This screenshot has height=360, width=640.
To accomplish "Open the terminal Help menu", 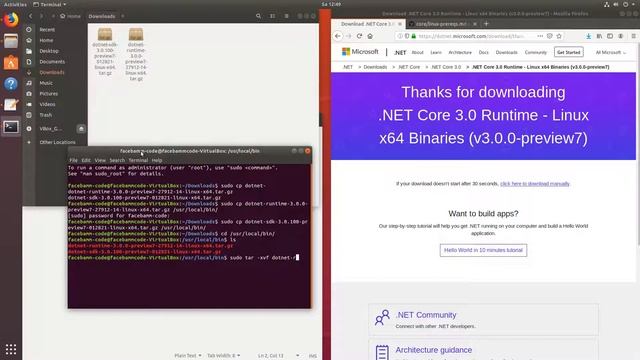I will point(157,160).
